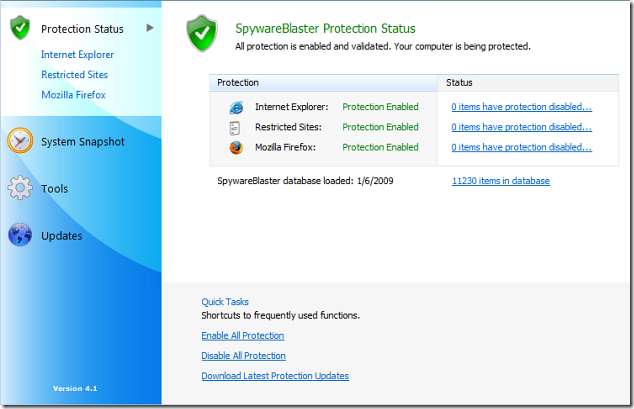
Task: Click Protection Enabled text for Mozilla Firefox
Action: 380,148
